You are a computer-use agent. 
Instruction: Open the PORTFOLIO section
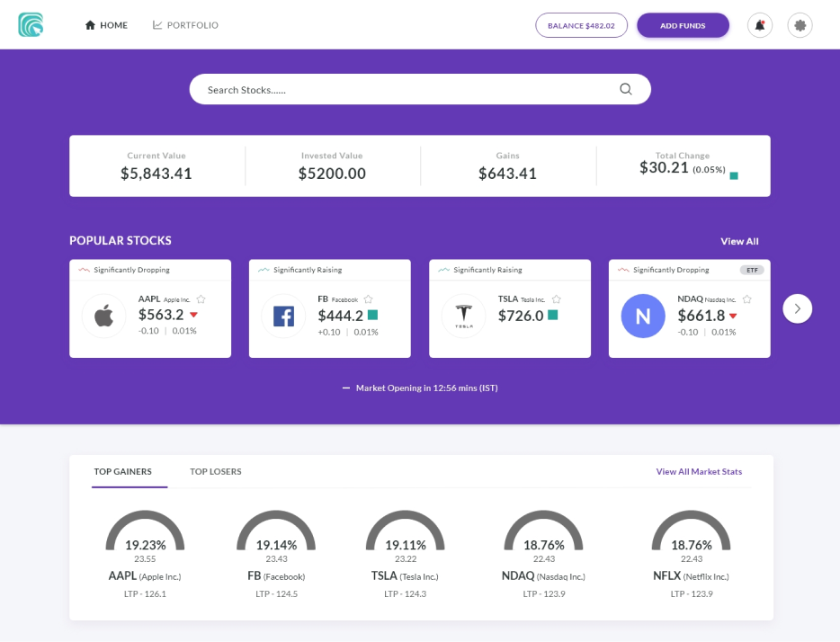point(185,25)
